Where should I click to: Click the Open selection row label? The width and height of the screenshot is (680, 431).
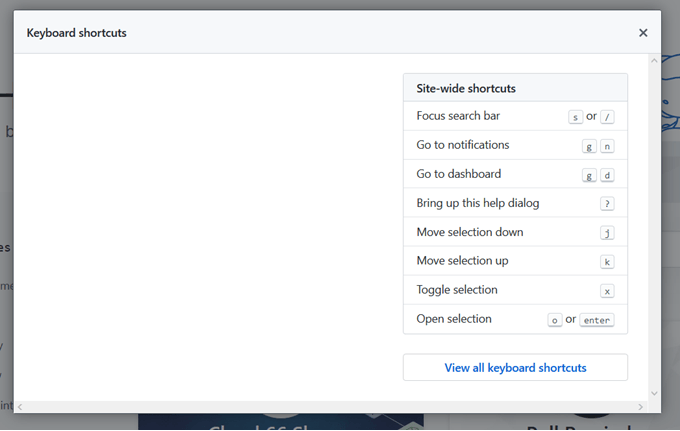point(454,319)
